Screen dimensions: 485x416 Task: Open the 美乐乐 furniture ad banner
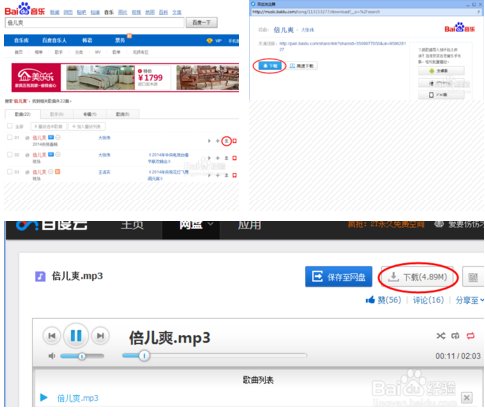(x=125, y=77)
